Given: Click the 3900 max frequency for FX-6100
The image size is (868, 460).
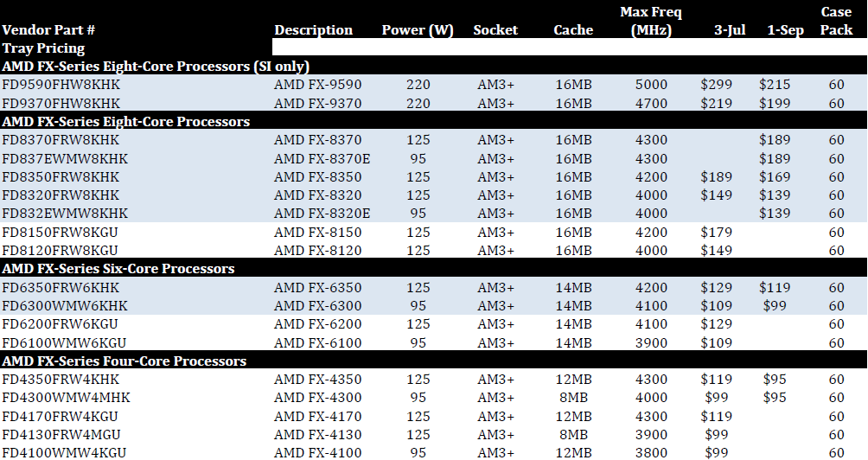Looking at the screenshot, I should click(x=651, y=343).
